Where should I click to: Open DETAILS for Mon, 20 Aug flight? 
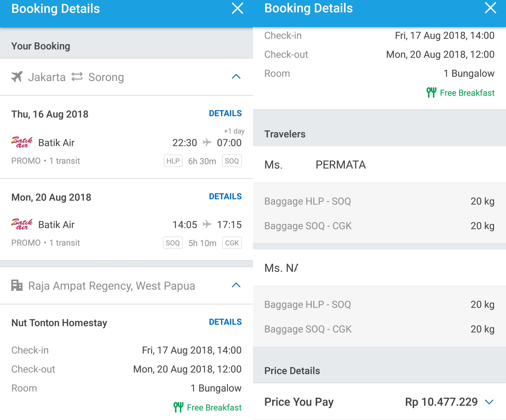[225, 196]
